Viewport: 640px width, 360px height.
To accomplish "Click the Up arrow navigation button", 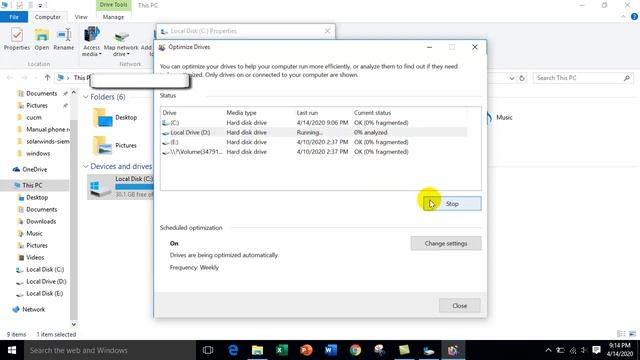I will 47,78.
